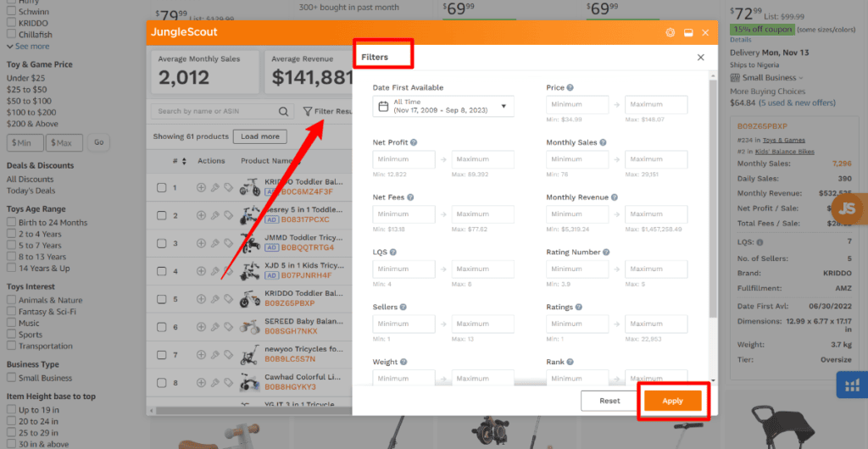Click the search magnifier icon
This screenshot has width=868, height=449.
coord(283,111)
